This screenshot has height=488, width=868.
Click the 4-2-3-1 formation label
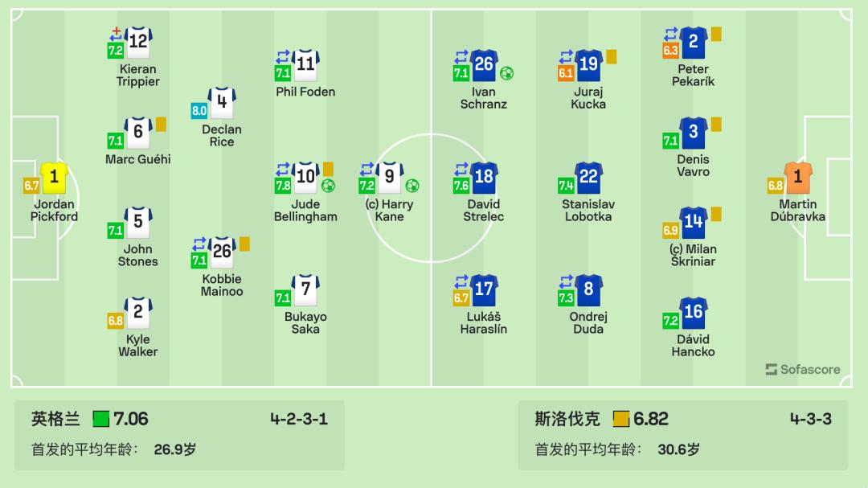pyautogui.click(x=298, y=419)
